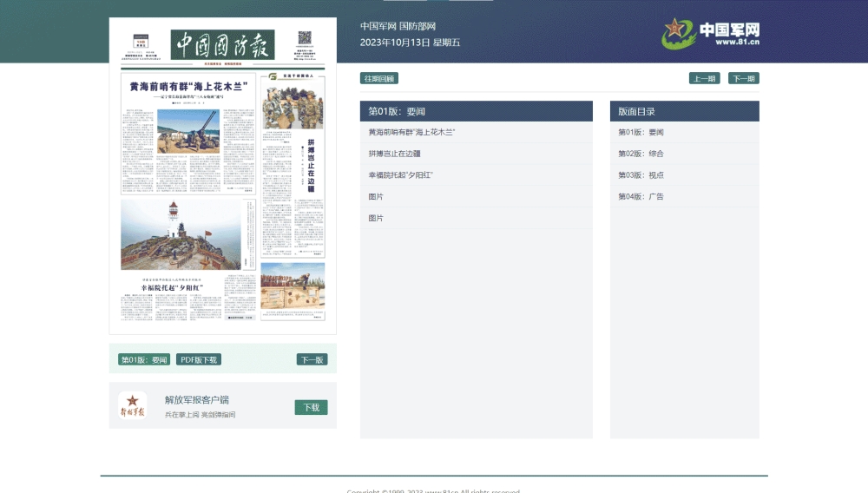Click the 中国军网 logo
The width and height of the screenshot is (868, 493).
710,33
